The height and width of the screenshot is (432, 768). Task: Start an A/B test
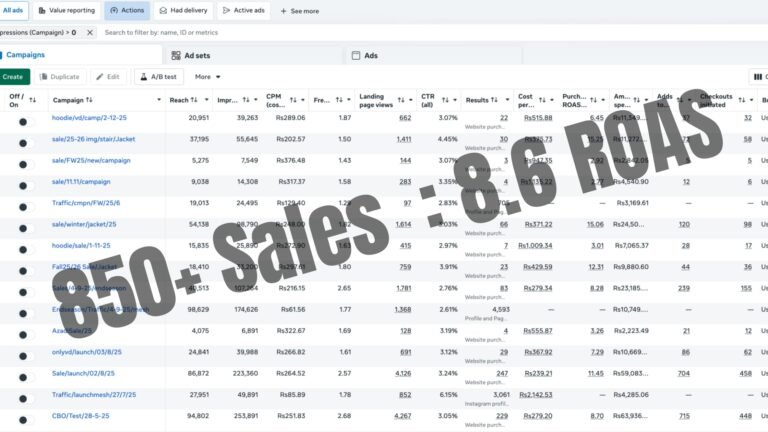pos(159,77)
